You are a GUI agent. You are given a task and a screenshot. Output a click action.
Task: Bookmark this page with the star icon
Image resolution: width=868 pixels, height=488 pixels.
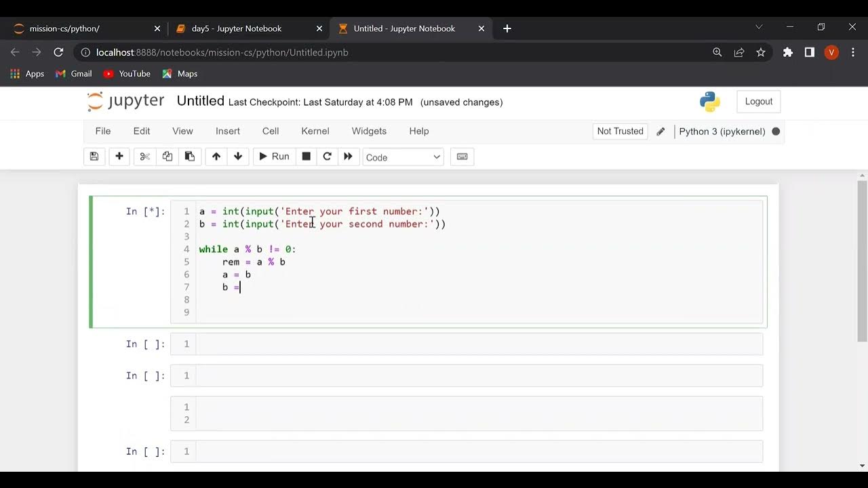point(761,52)
